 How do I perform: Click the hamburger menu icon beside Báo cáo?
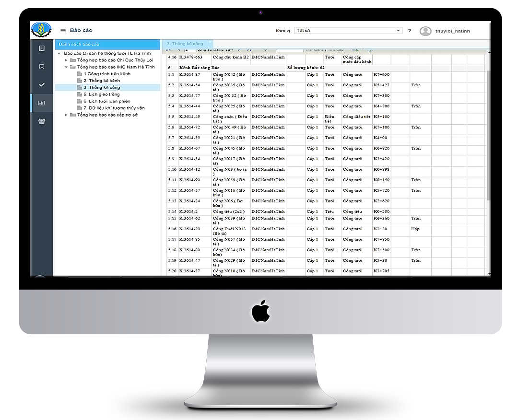63,31
